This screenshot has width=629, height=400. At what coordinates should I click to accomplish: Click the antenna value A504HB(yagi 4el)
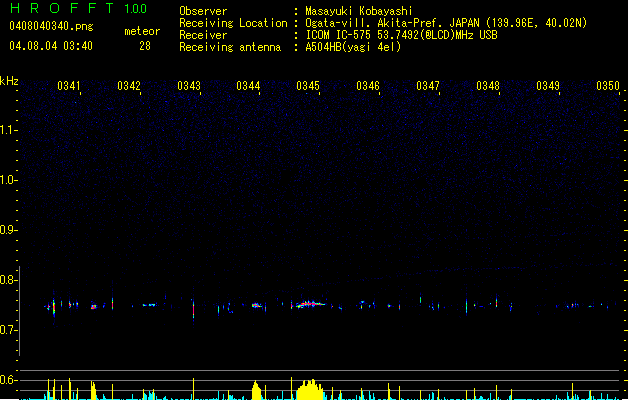pos(353,47)
